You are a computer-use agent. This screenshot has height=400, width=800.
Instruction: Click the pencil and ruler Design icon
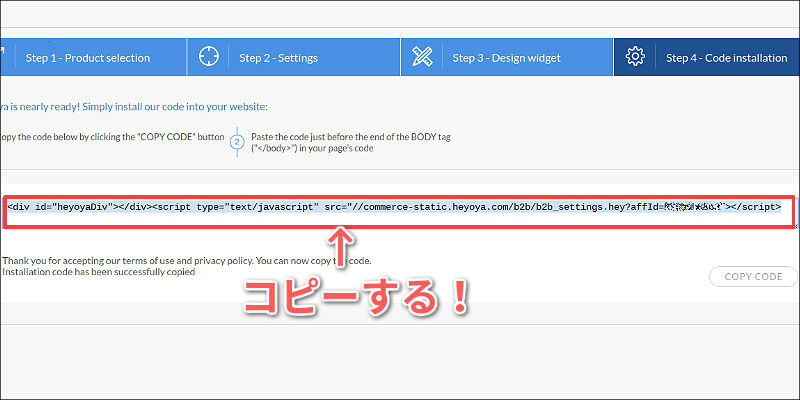422,57
